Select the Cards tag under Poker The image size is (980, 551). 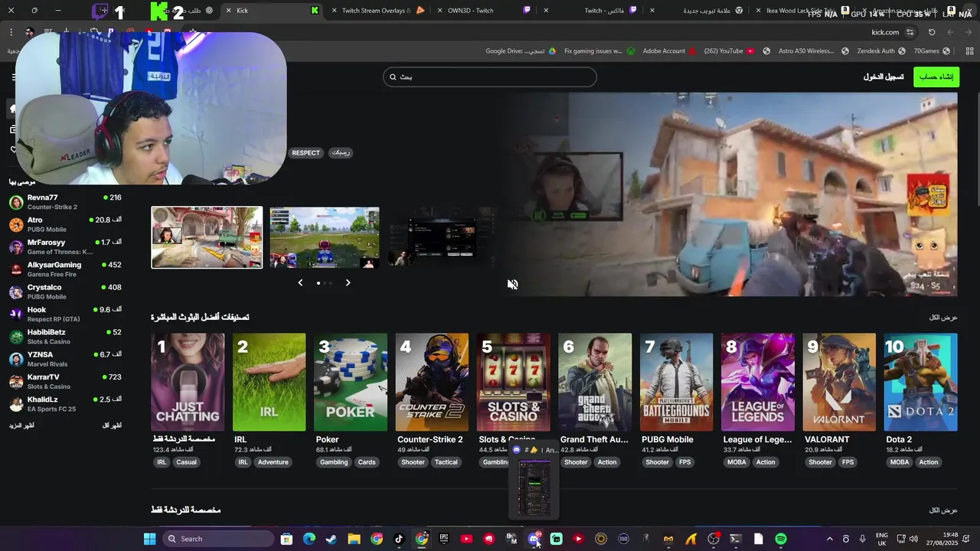pyautogui.click(x=367, y=462)
